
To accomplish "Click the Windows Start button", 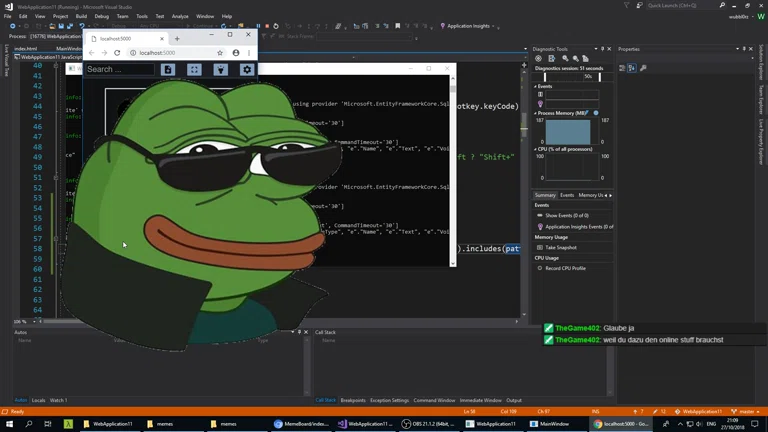I will (9, 424).
